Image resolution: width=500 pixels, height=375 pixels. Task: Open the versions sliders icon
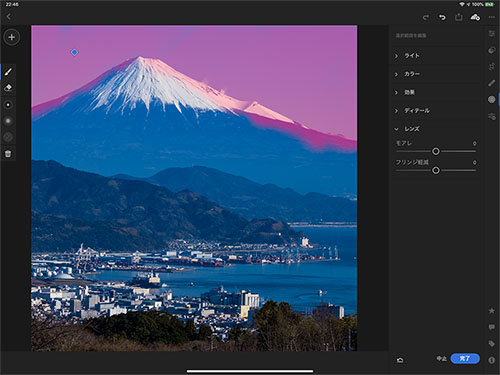[492, 116]
